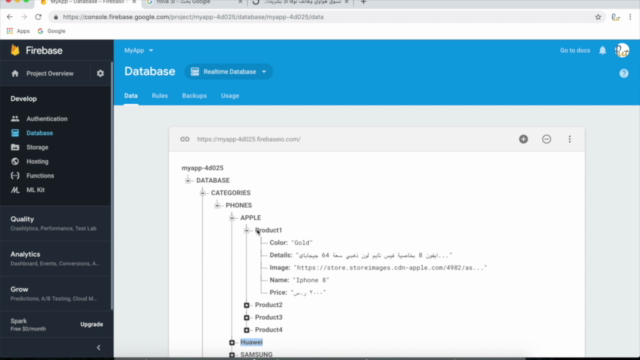640x360 pixels.
Task: Click the database URL link icon
Action: 185,139
